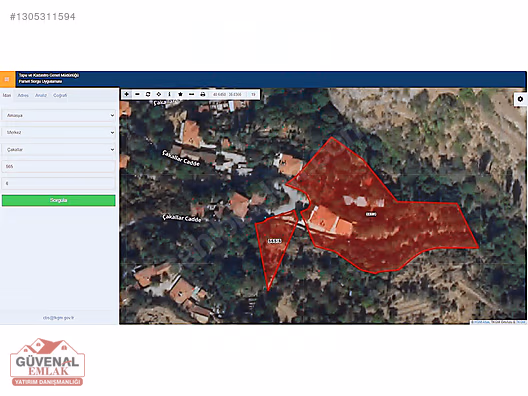This screenshot has height=396, width=528.
Task: Click the star favorites icon
Action: pyautogui.click(x=180, y=94)
